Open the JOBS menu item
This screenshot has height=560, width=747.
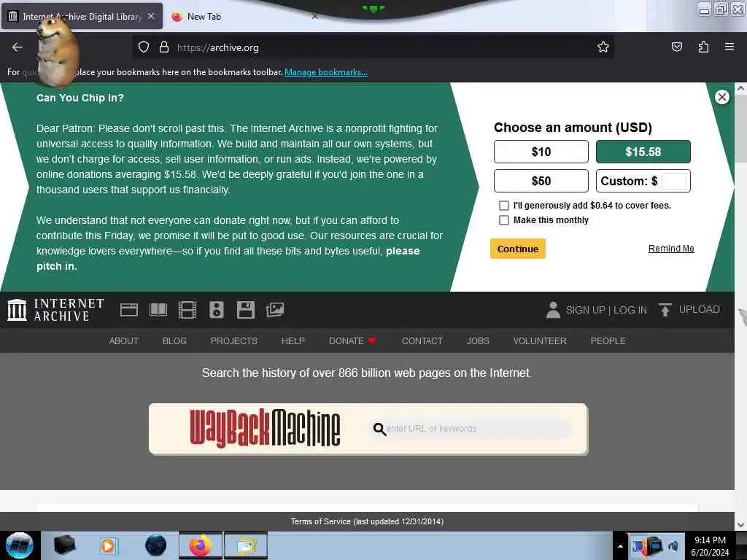click(x=478, y=341)
